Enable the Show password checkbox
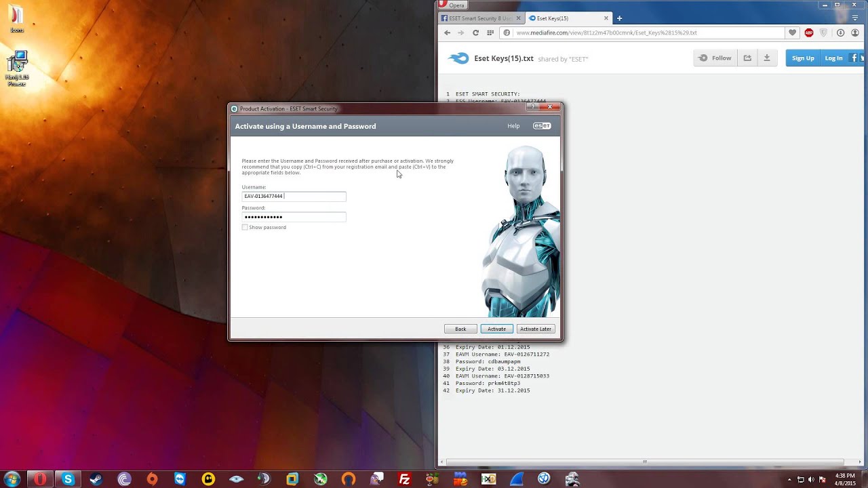 pyautogui.click(x=245, y=227)
